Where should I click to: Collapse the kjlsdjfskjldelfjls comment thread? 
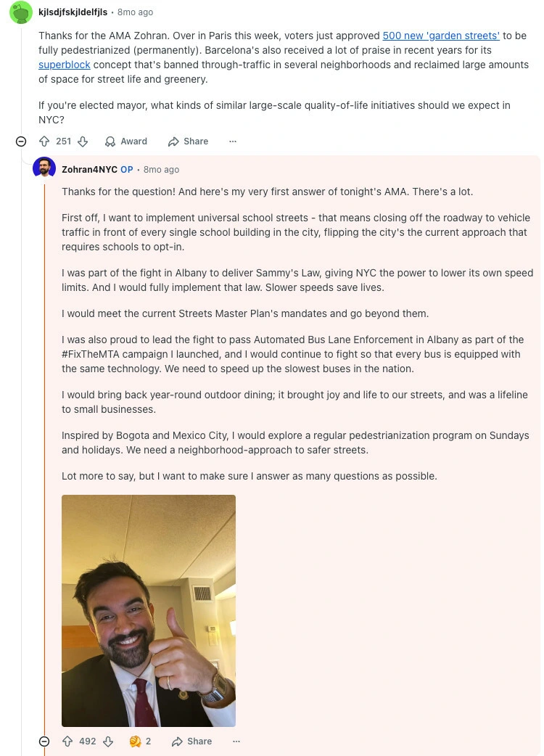point(21,141)
